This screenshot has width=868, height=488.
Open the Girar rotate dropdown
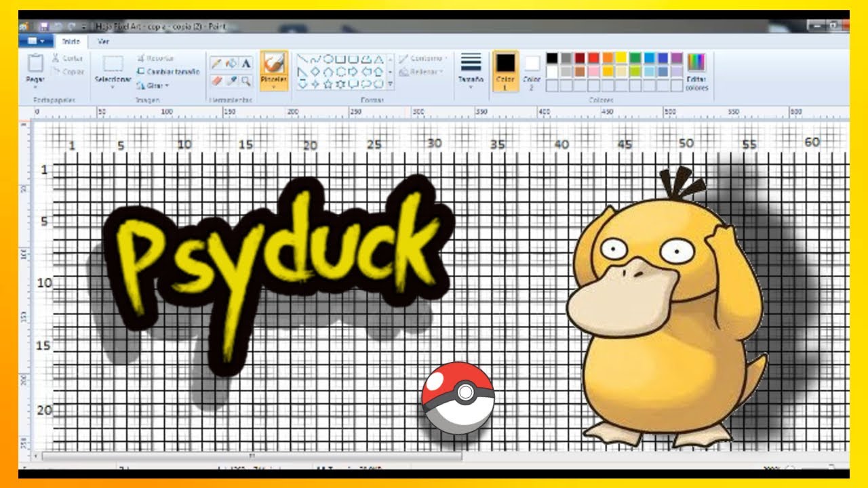(166, 85)
